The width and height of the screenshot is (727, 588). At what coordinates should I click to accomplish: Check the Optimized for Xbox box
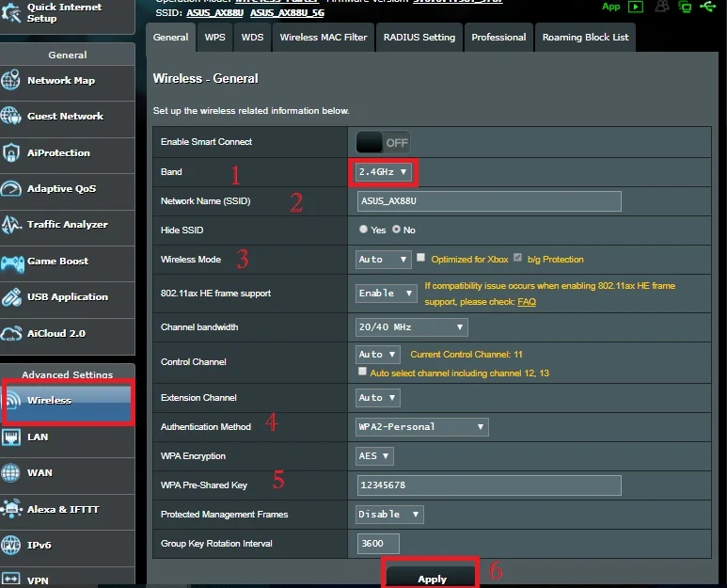click(421, 259)
